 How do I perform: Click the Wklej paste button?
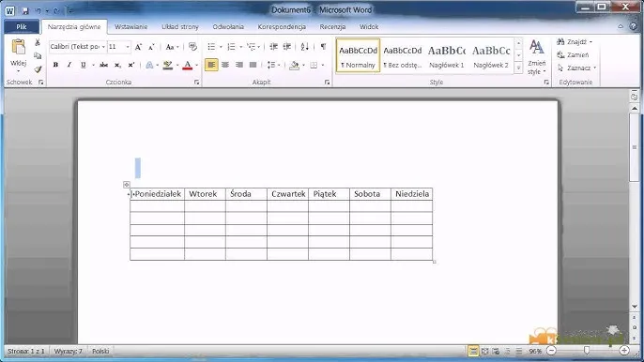tap(18, 55)
